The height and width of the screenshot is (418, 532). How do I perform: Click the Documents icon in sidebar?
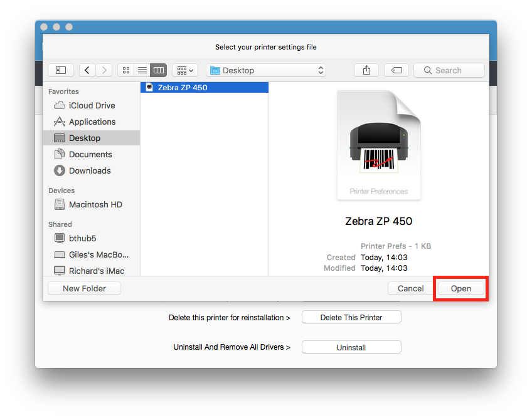60,154
